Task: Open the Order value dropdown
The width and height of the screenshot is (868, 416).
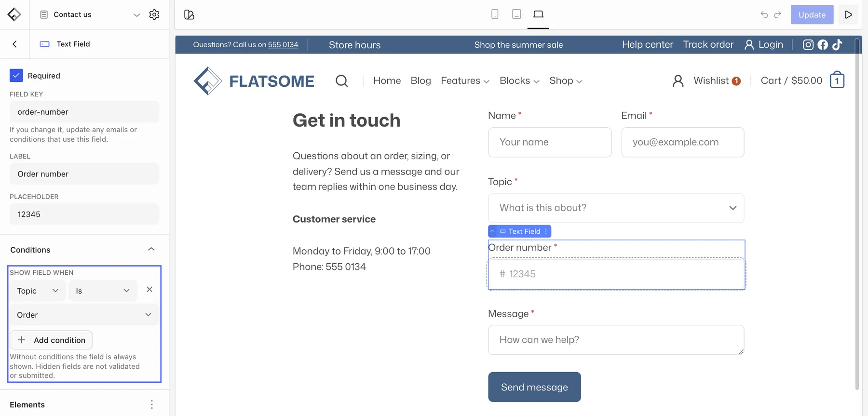Action: coord(84,315)
